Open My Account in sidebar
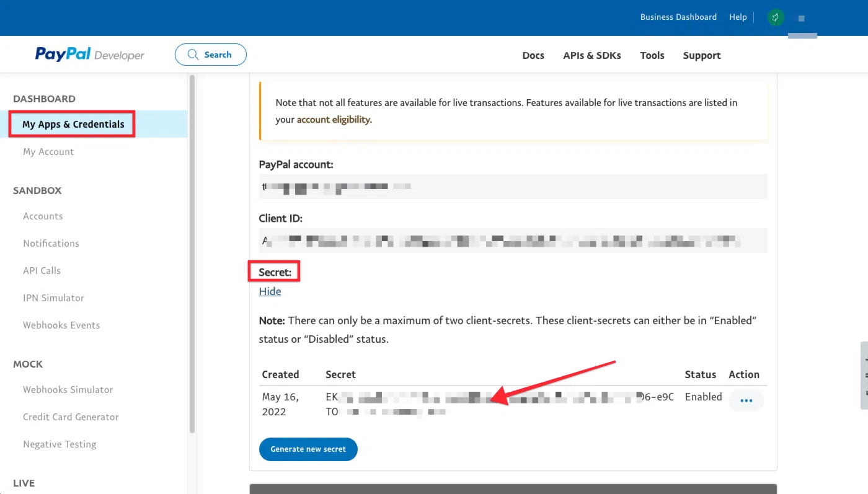 click(48, 152)
